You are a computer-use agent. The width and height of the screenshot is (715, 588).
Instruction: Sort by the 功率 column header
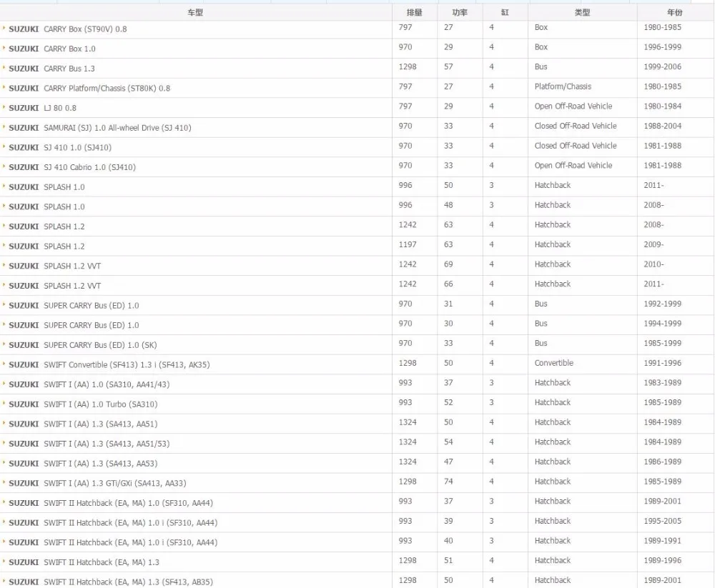pyautogui.click(x=460, y=12)
